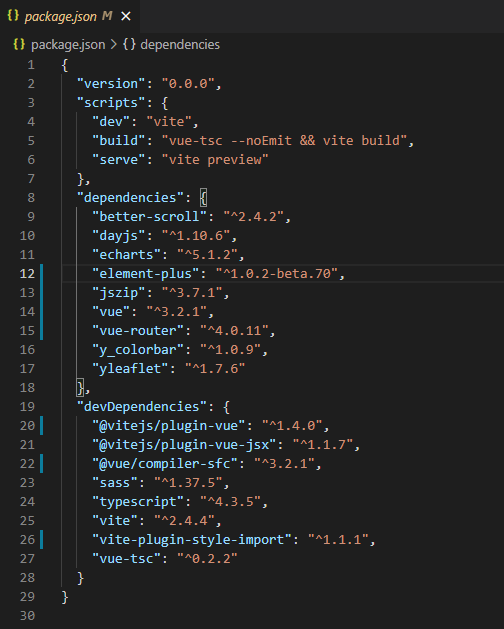Click the build script command string
Screen dimensions: 504x629
[284, 141]
